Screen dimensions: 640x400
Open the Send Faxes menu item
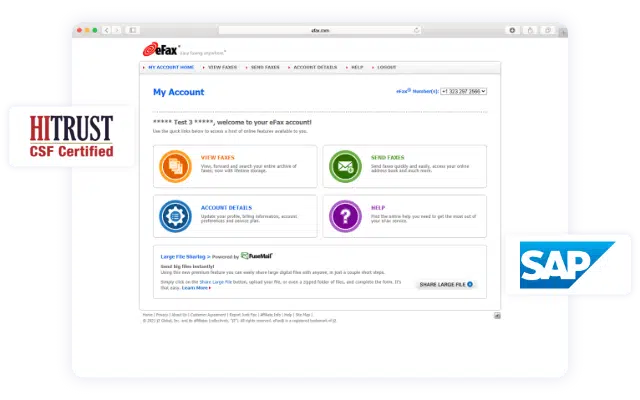click(x=265, y=67)
